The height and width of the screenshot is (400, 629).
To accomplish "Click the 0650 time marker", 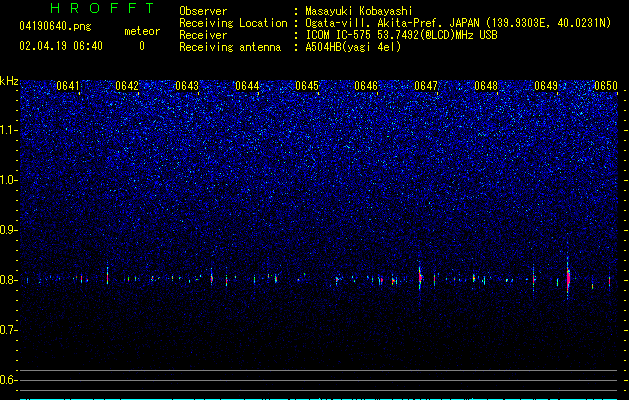I will coord(606,86).
